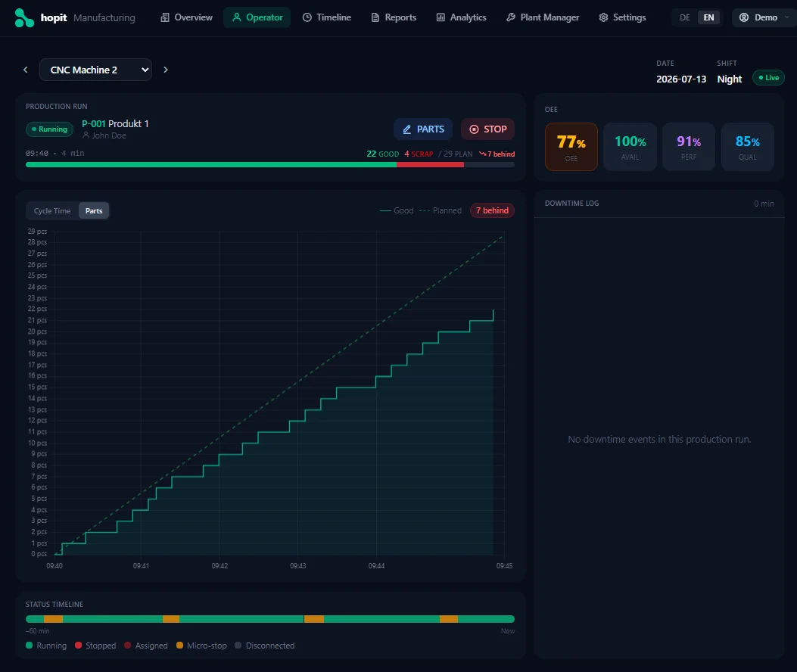This screenshot has width=797, height=672.
Task: Click the 22 GOOD count
Action: [x=383, y=154]
